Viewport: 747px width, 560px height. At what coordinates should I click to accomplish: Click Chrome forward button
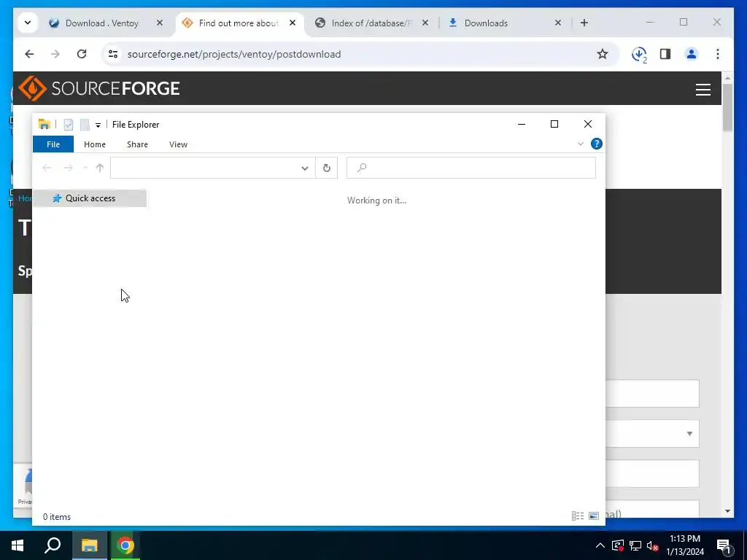(x=55, y=54)
